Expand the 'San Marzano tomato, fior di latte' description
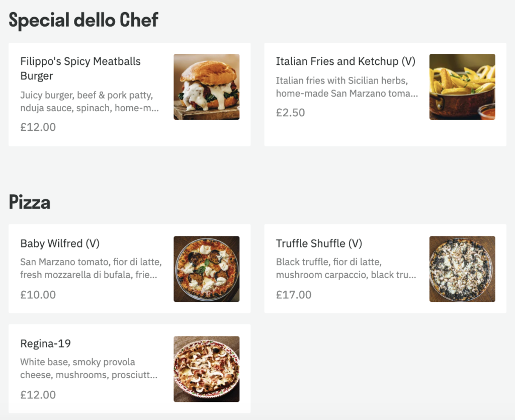The width and height of the screenshot is (515, 420). pyautogui.click(x=91, y=268)
